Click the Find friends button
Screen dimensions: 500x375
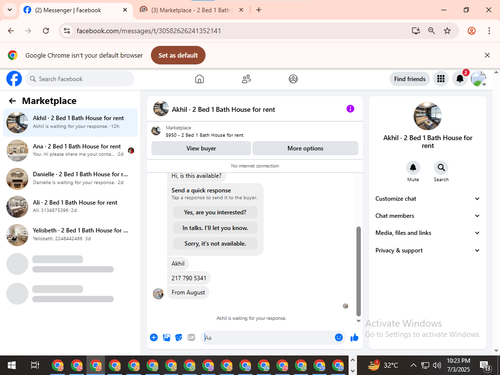pyautogui.click(x=410, y=79)
